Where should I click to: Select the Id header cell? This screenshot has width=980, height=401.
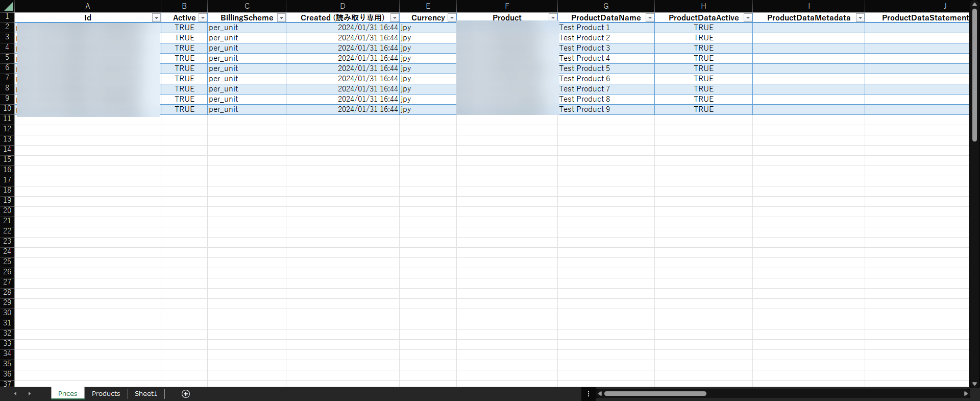(88, 18)
